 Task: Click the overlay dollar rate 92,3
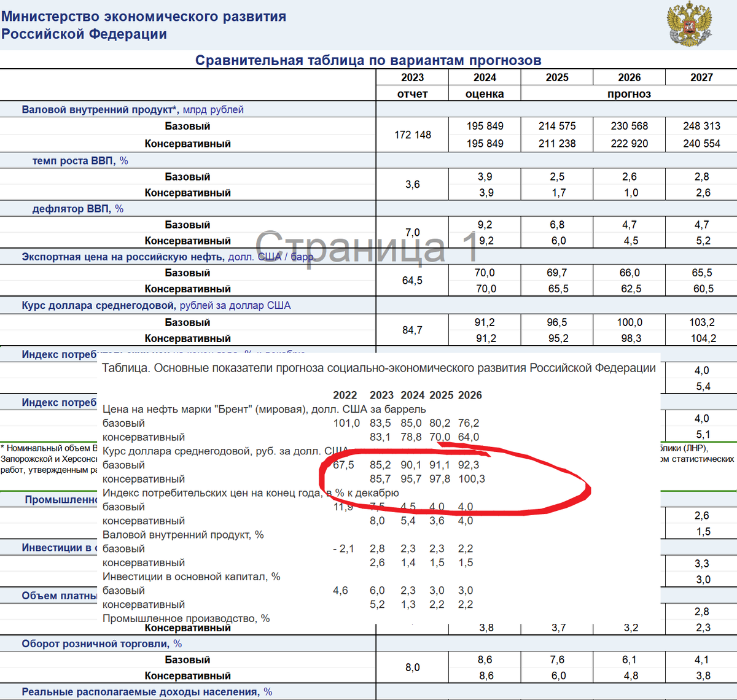(x=469, y=465)
